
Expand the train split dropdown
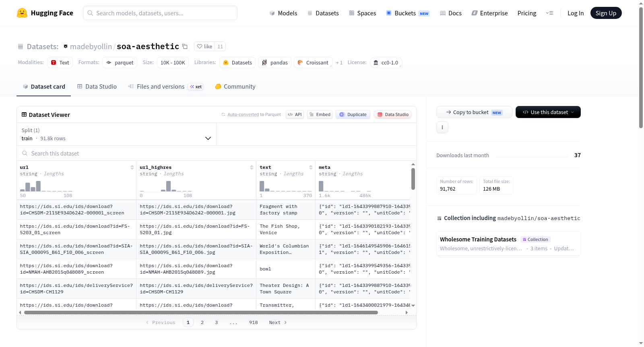coord(116,134)
